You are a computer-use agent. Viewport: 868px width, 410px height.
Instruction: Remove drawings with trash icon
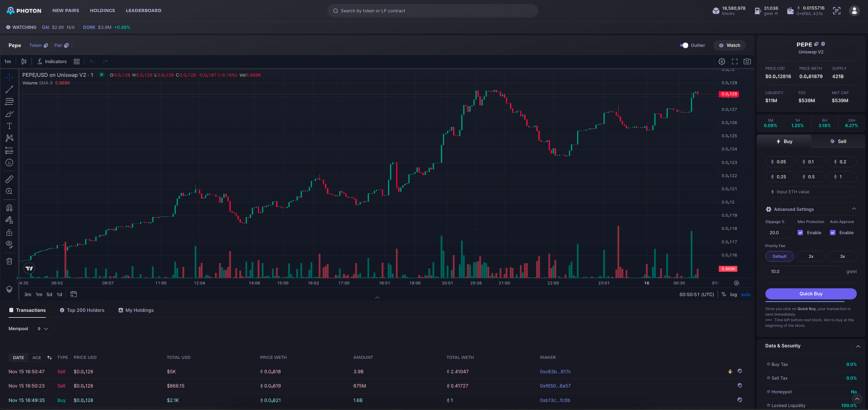pyautogui.click(x=9, y=261)
